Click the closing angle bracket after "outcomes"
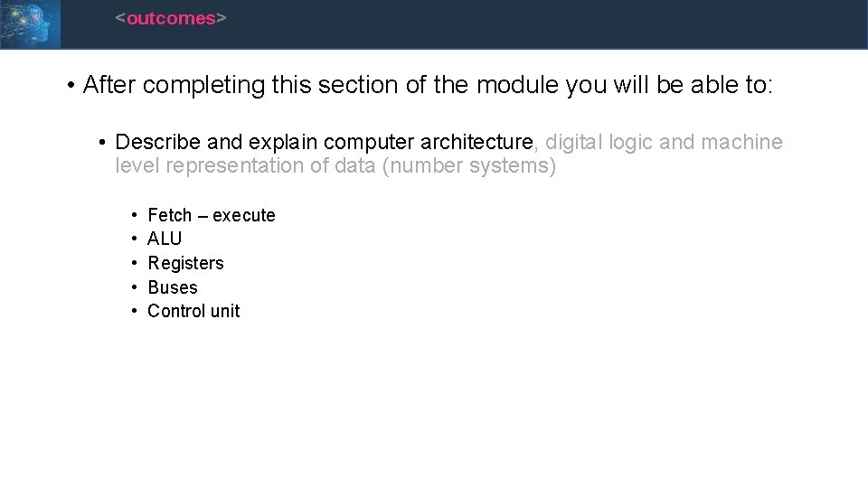 coord(222,18)
